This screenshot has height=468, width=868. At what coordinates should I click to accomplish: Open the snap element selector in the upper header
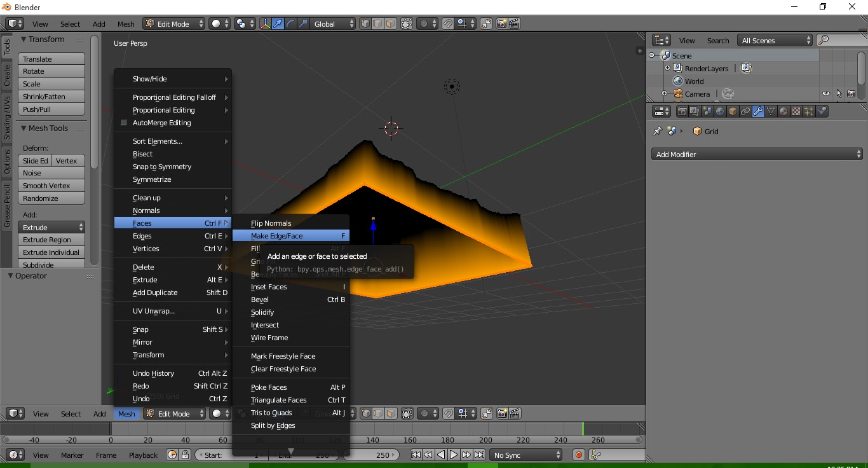465,24
